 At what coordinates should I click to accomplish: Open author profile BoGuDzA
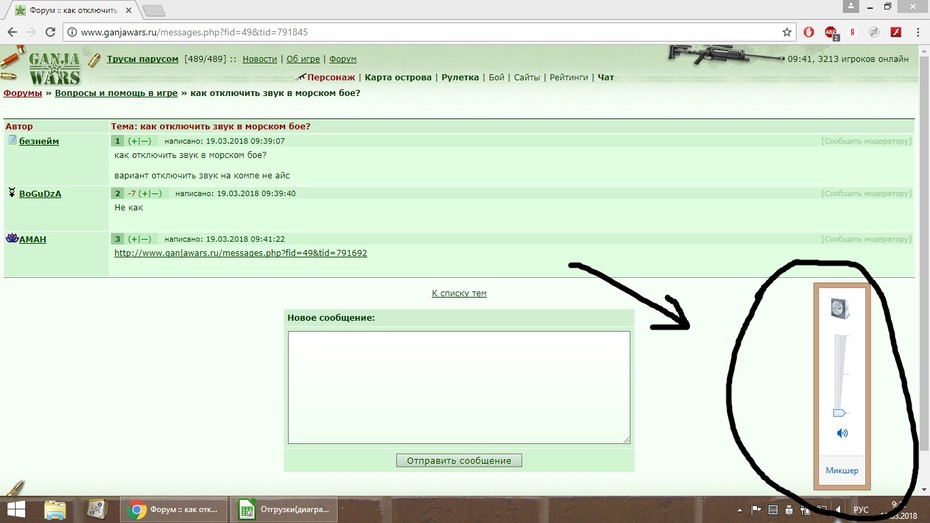(40, 194)
